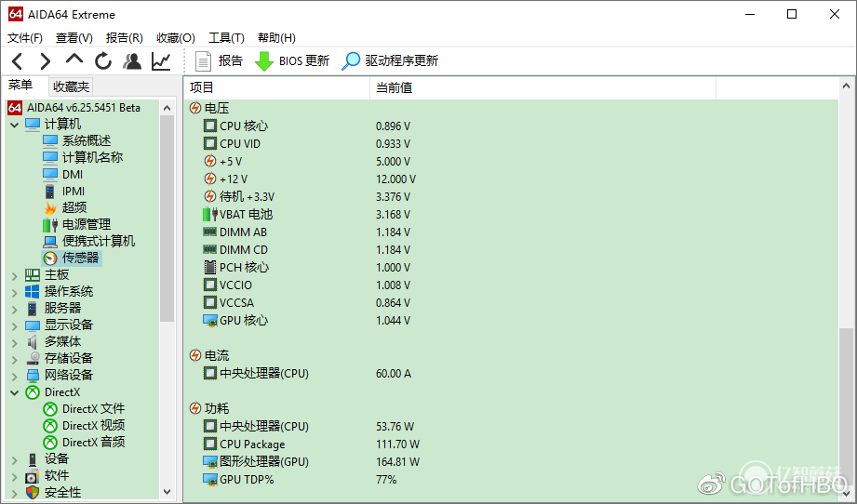Expand the 软件 tree node
Screen dimensions: 857x504
15,477
